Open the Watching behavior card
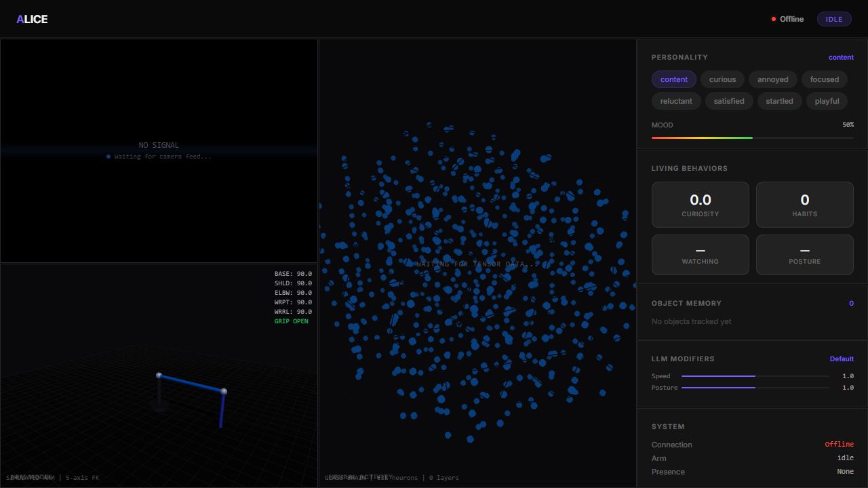The height and width of the screenshot is (488, 868). (x=701, y=255)
